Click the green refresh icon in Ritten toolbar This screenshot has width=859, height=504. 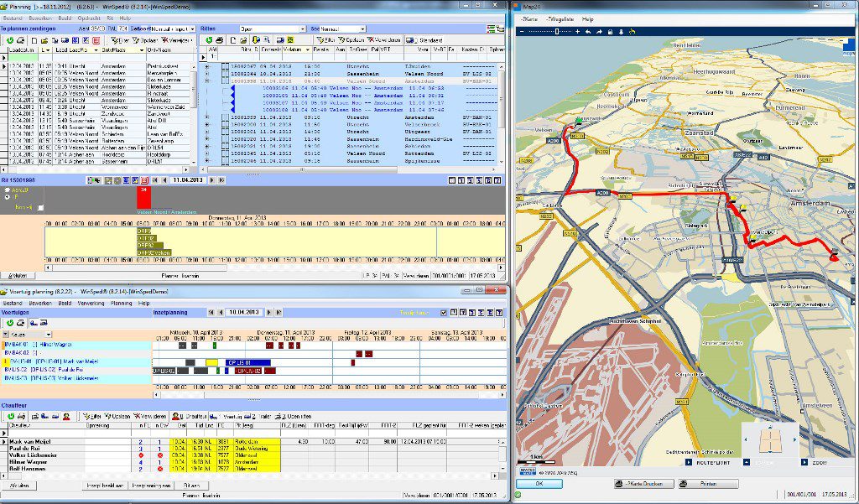tap(209, 40)
